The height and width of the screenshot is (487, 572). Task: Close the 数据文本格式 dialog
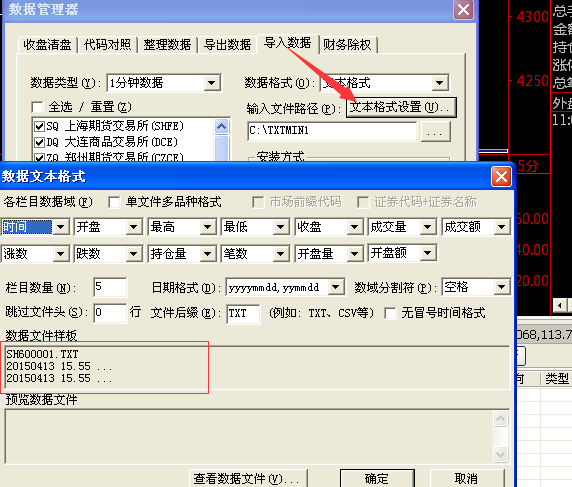501,177
